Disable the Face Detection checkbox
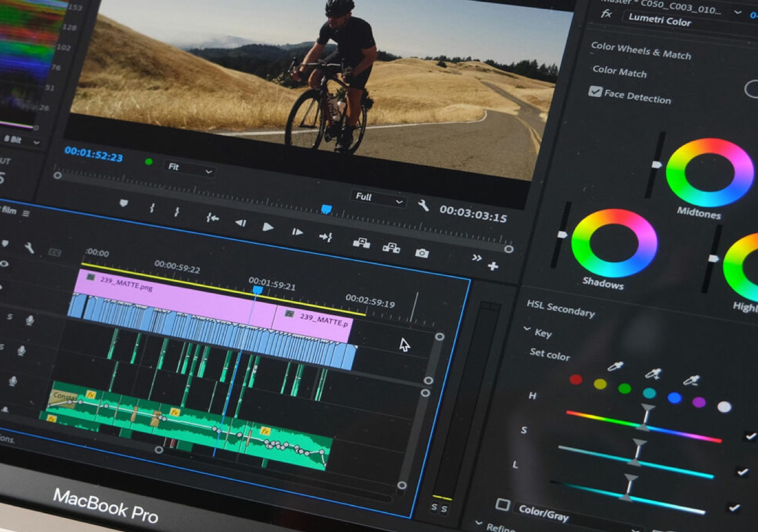 tap(594, 92)
